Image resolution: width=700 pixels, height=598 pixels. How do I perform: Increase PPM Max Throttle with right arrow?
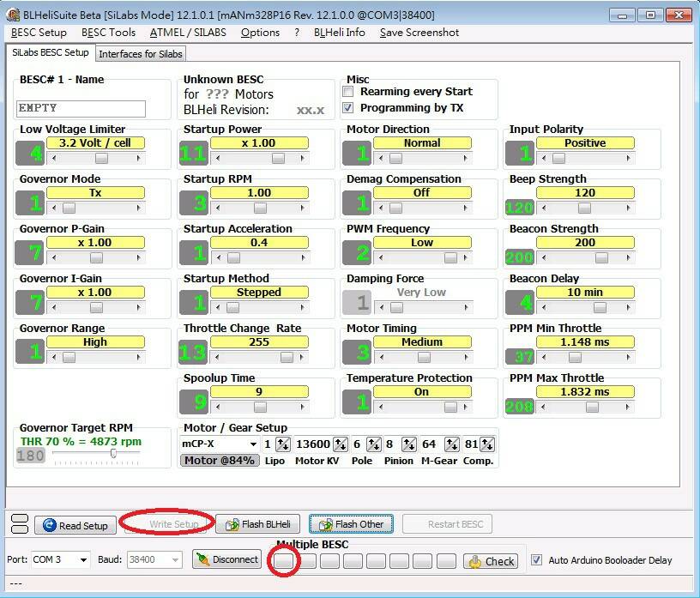pyautogui.click(x=629, y=407)
